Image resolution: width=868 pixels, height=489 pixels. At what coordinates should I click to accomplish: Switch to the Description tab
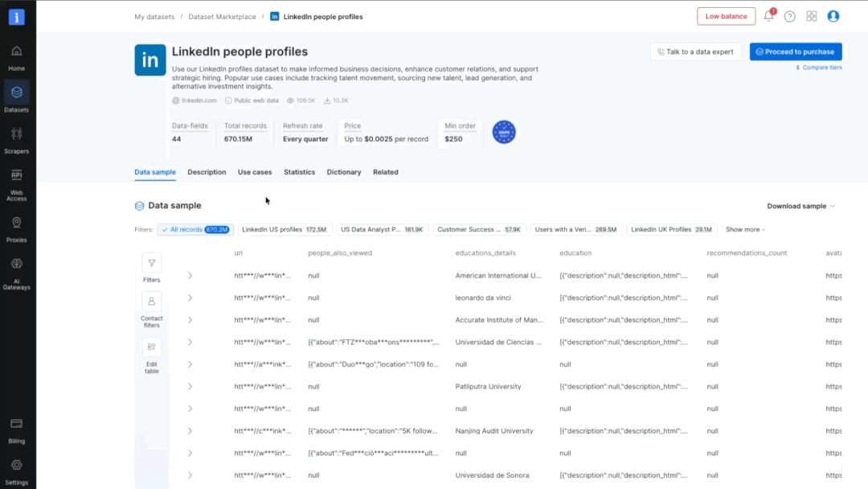point(207,172)
